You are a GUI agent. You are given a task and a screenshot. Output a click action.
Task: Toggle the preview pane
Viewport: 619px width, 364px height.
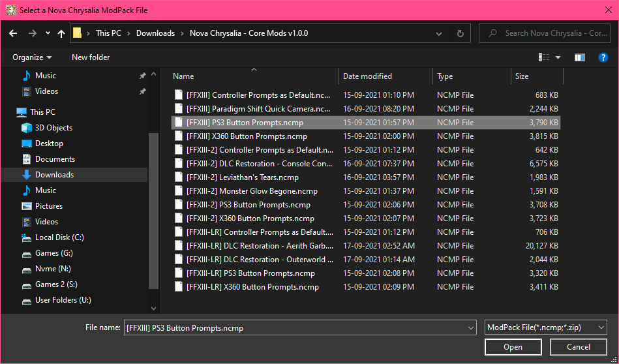coord(579,57)
